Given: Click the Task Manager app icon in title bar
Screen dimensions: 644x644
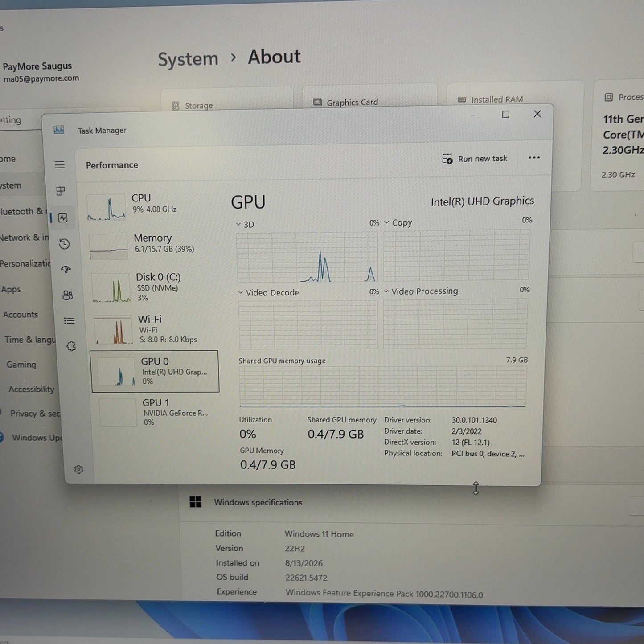Looking at the screenshot, I should [59, 130].
